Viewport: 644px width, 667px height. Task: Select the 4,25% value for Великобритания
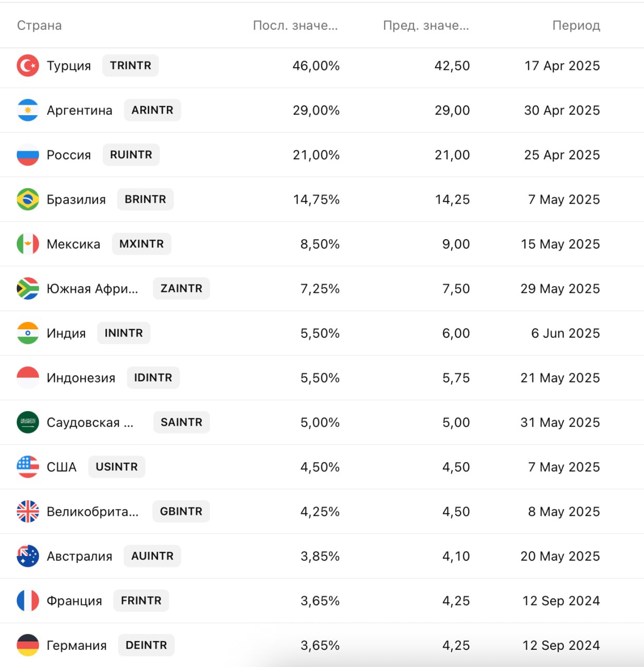pyautogui.click(x=320, y=512)
